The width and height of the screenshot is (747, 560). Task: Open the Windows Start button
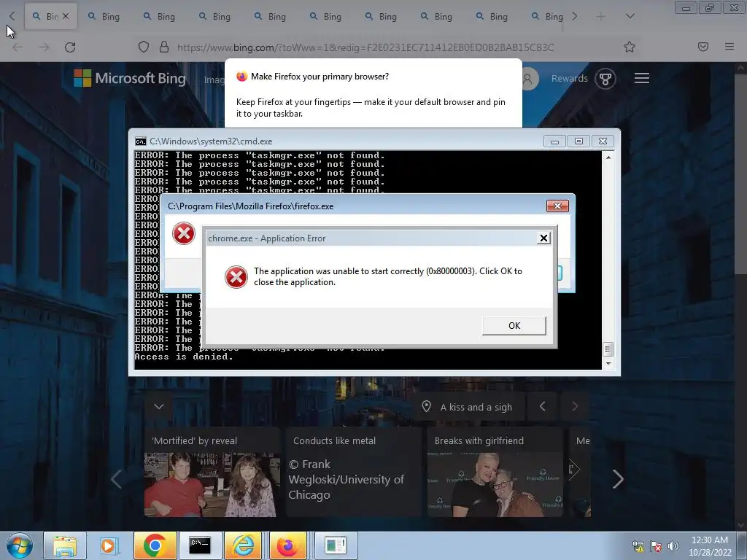click(20, 545)
